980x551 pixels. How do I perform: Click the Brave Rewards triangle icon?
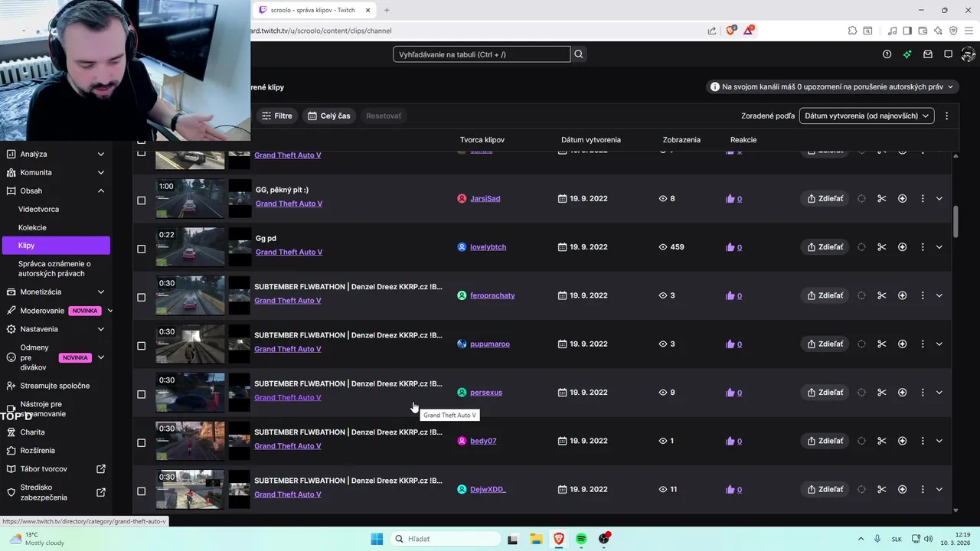(x=748, y=31)
